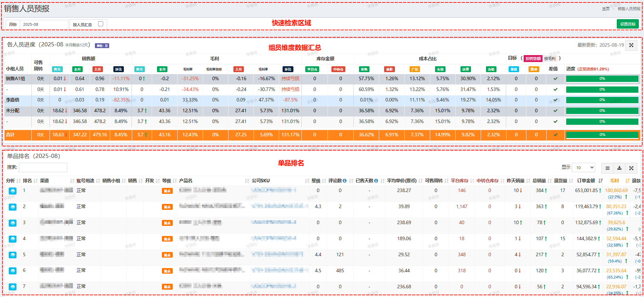Click the eye icon on rank 7 row

pos(13,287)
